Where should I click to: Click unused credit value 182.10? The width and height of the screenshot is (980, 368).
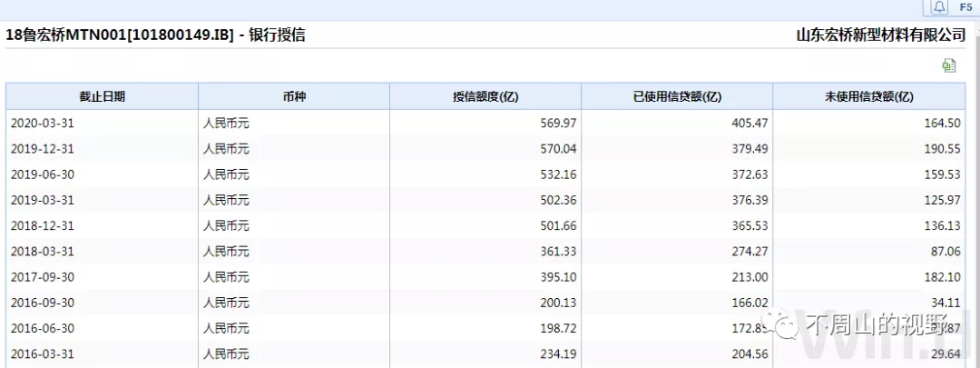coord(942,277)
